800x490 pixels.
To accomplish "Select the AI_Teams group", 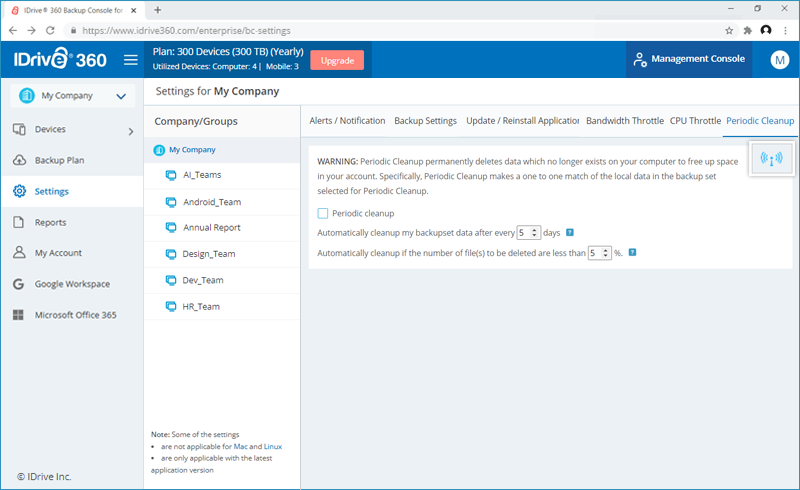I will (x=202, y=175).
